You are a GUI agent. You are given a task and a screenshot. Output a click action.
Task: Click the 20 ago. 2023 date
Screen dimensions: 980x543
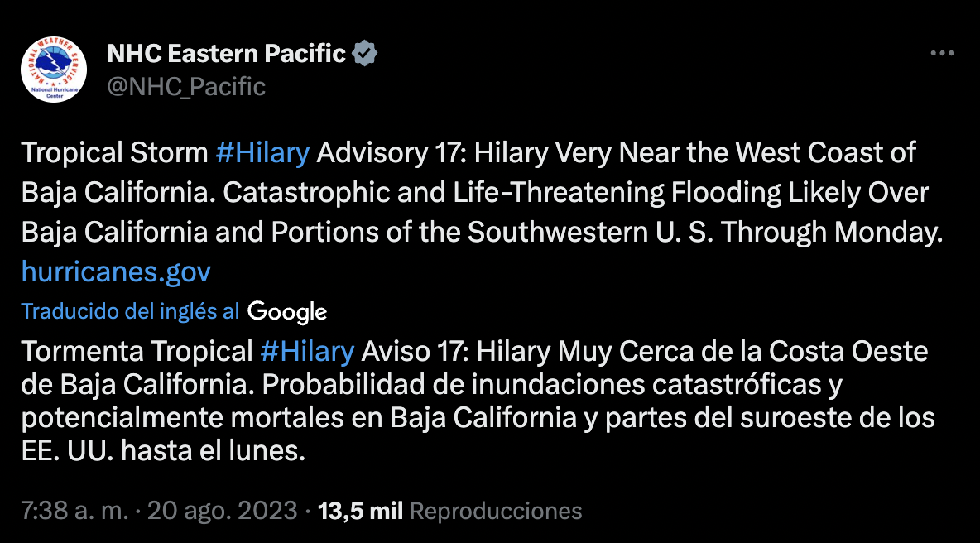[x=222, y=511]
